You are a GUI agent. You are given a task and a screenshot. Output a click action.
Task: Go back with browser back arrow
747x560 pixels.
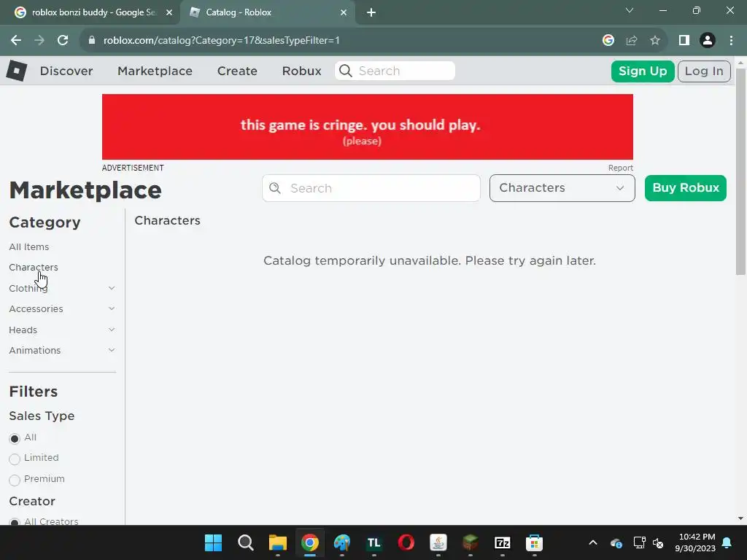tap(16, 41)
